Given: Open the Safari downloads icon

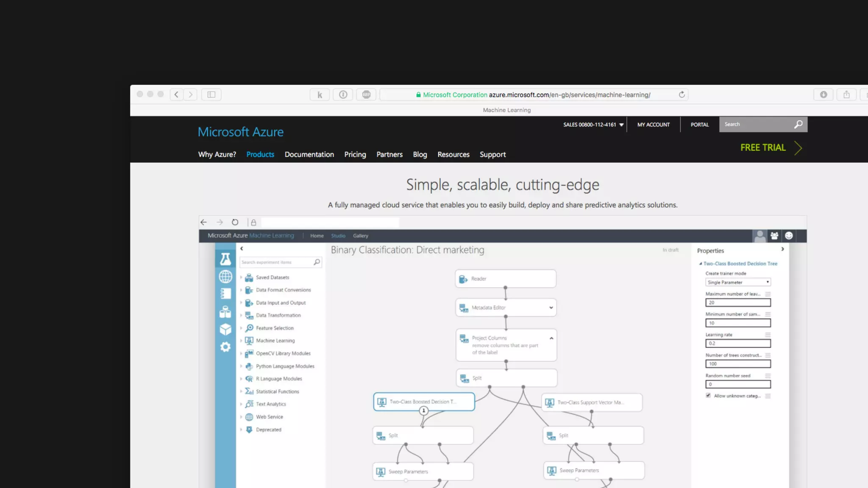Looking at the screenshot, I should (x=823, y=94).
